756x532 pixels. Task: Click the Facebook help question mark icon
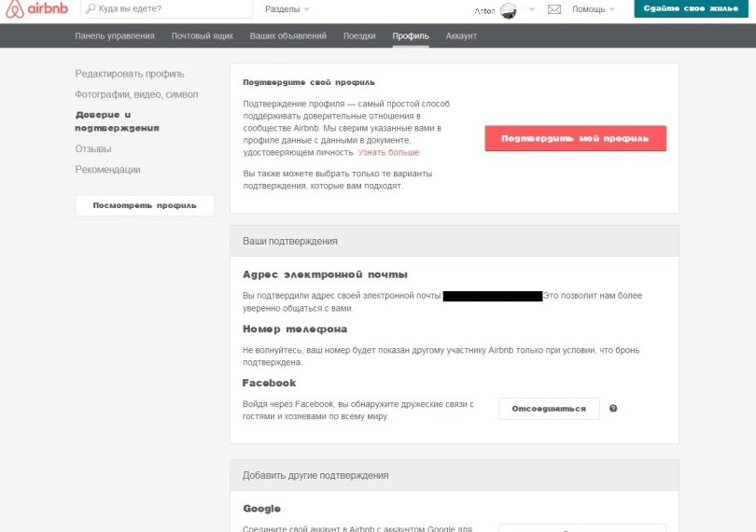(x=613, y=409)
